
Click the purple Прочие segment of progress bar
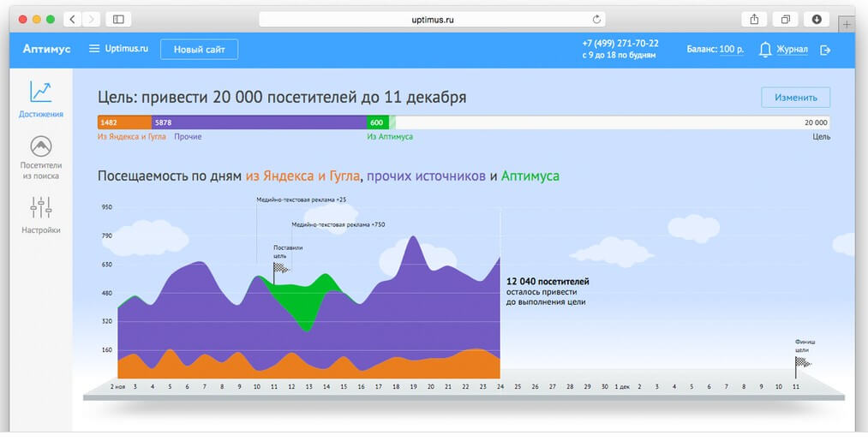(259, 122)
